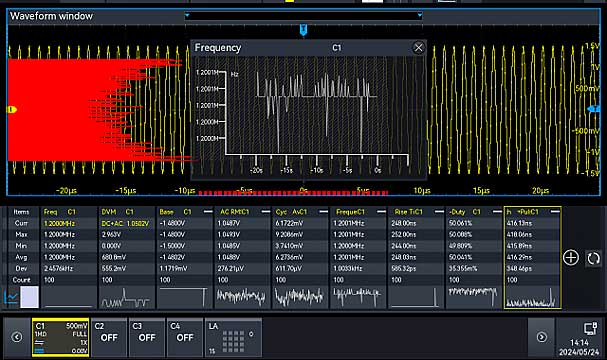The height and width of the screenshot is (360, 607).
Task: Toggle channel C2 on
Action: (109, 337)
